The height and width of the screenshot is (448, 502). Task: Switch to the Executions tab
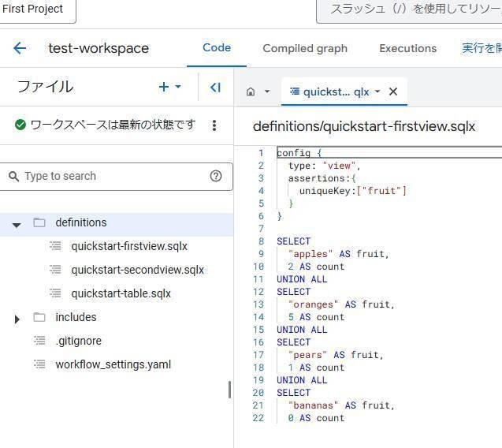point(408,48)
